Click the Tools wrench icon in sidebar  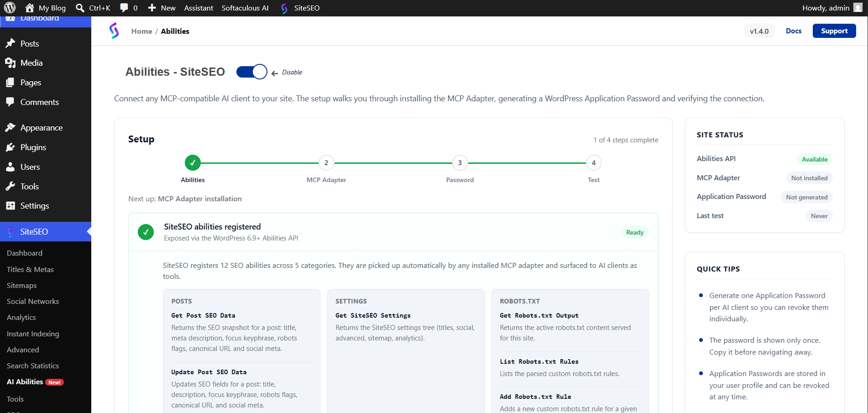10,186
